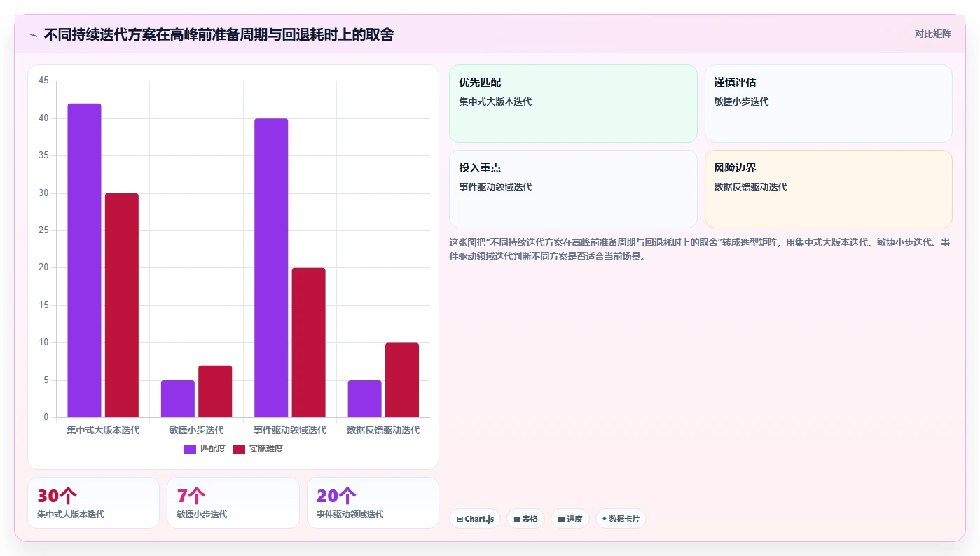Click the red 实施难度 bar for 集中式大版本迭代

(122, 305)
